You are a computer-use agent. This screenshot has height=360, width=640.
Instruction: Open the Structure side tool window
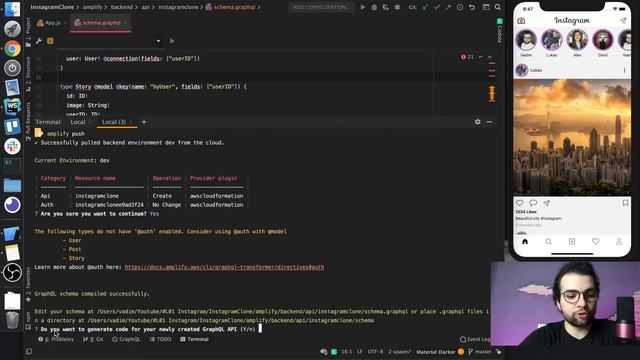coord(28,74)
